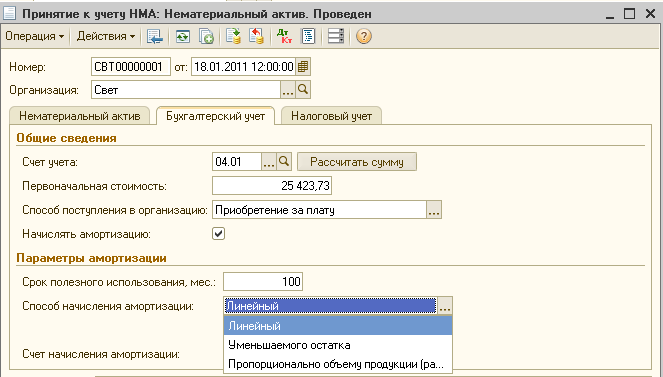Open account 04.01 magnifier icon
Image resolution: width=663 pixels, height=377 pixels.
point(284,162)
